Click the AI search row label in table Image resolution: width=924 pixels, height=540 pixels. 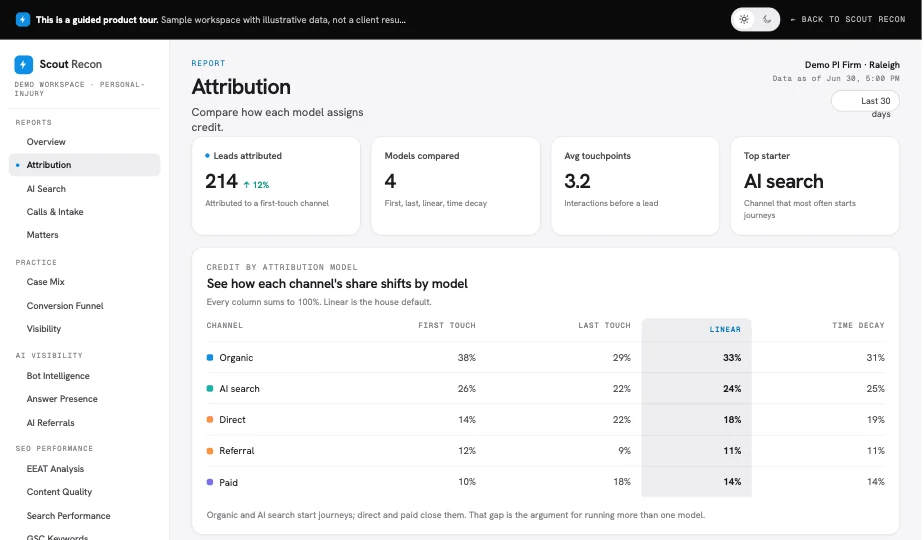pos(239,389)
